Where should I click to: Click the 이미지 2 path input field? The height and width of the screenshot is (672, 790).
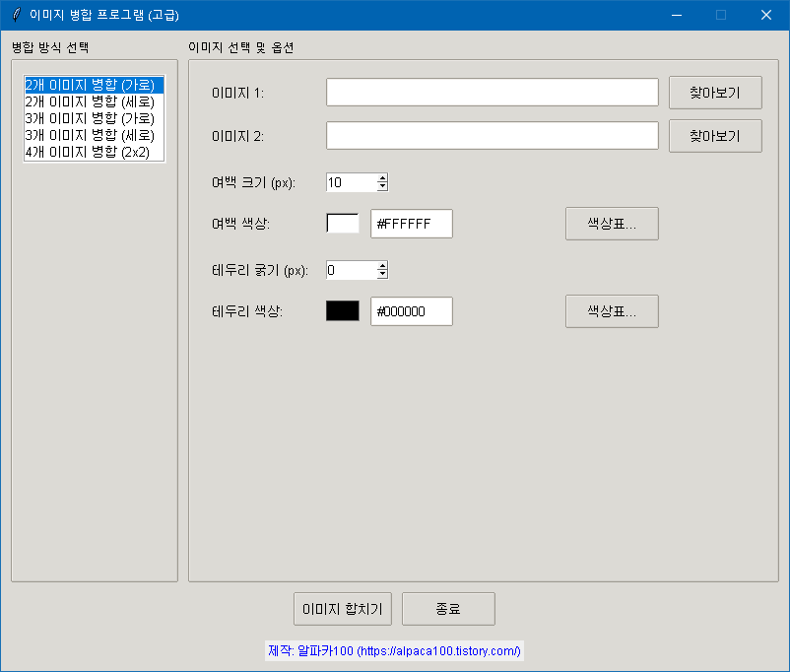click(493, 136)
